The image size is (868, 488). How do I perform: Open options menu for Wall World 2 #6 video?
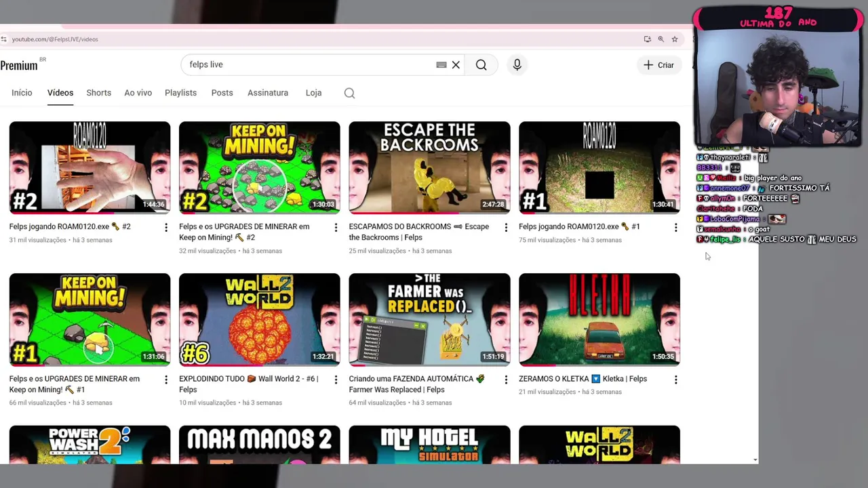[336, 380]
